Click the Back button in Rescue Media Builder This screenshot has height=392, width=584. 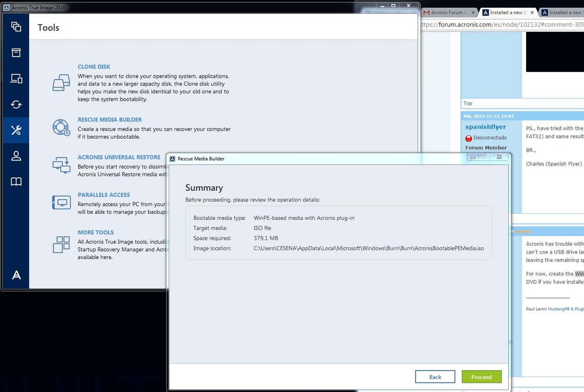[435, 377]
